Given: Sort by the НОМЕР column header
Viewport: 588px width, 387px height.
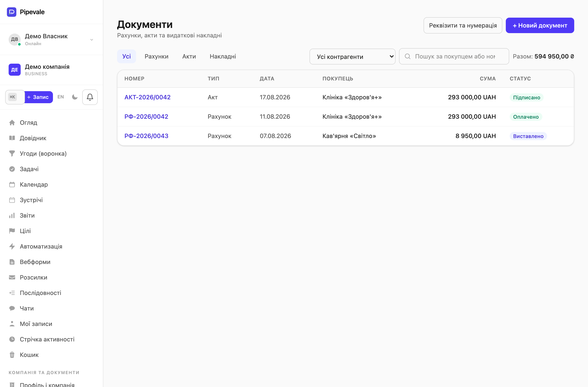Looking at the screenshot, I should (134, 79).
